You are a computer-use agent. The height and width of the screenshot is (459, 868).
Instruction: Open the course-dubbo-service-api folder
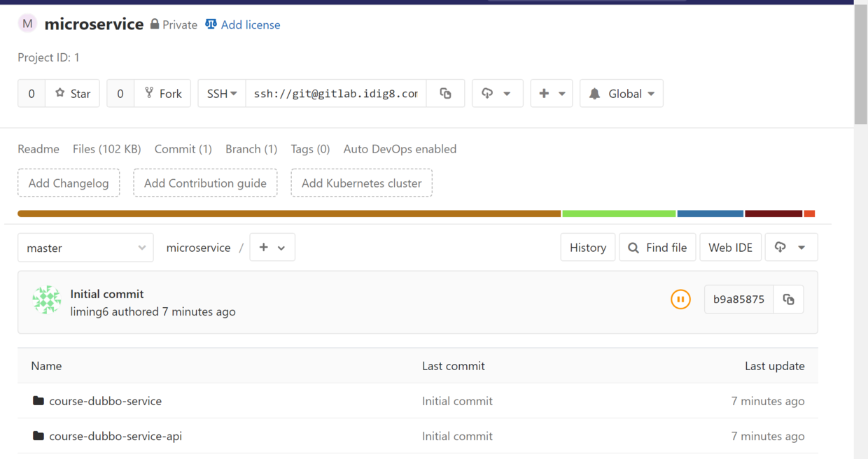tap(115, 435)
